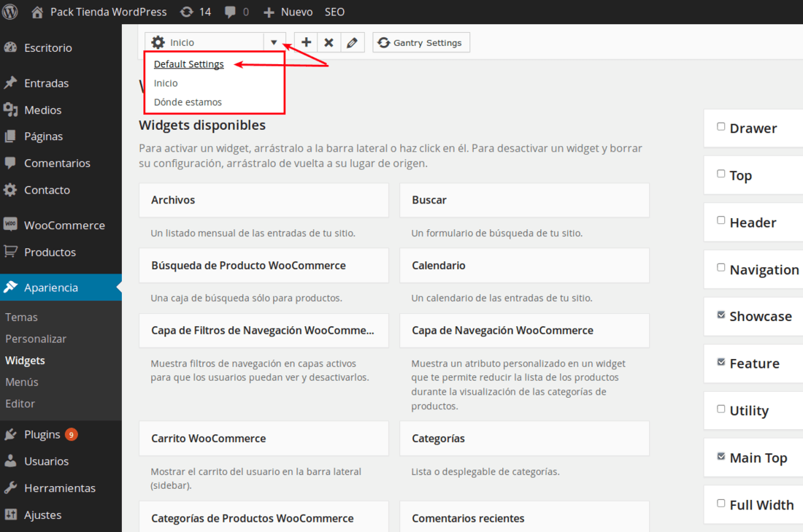Click the WordPress logo icon

(9, 11)
